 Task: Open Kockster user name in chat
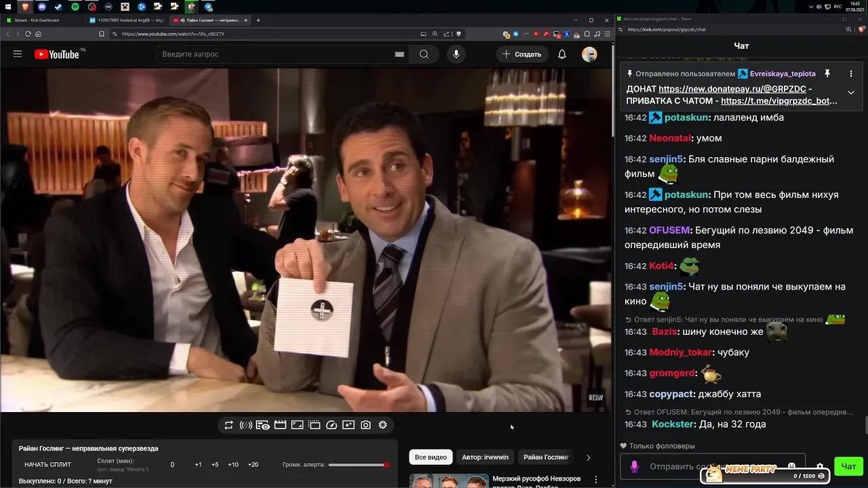[x=673, y=424]
